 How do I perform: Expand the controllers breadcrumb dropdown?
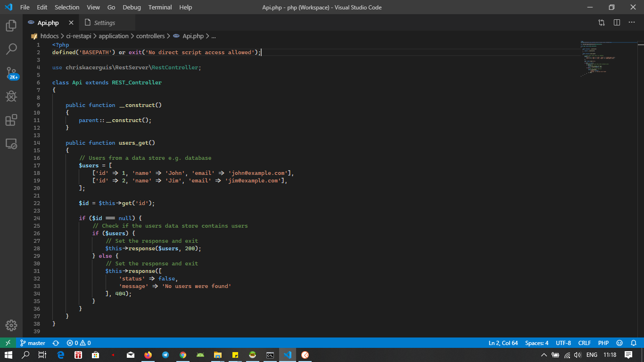click(151, 36)
